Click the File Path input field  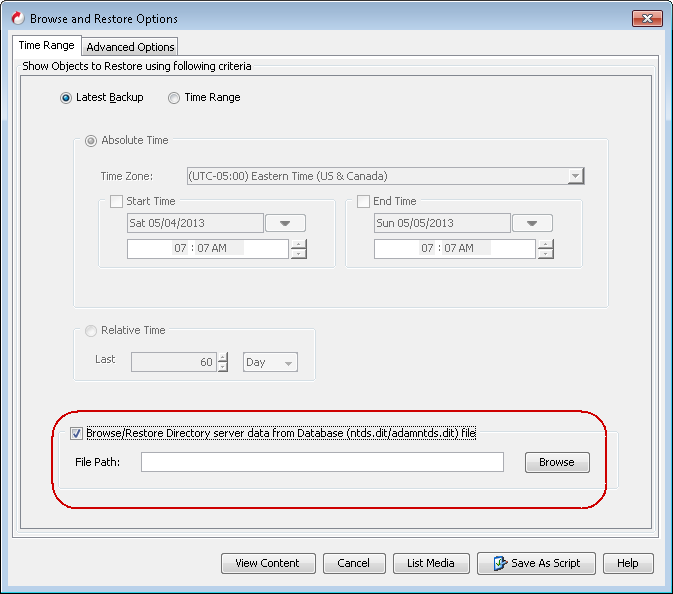click(322, 462)
